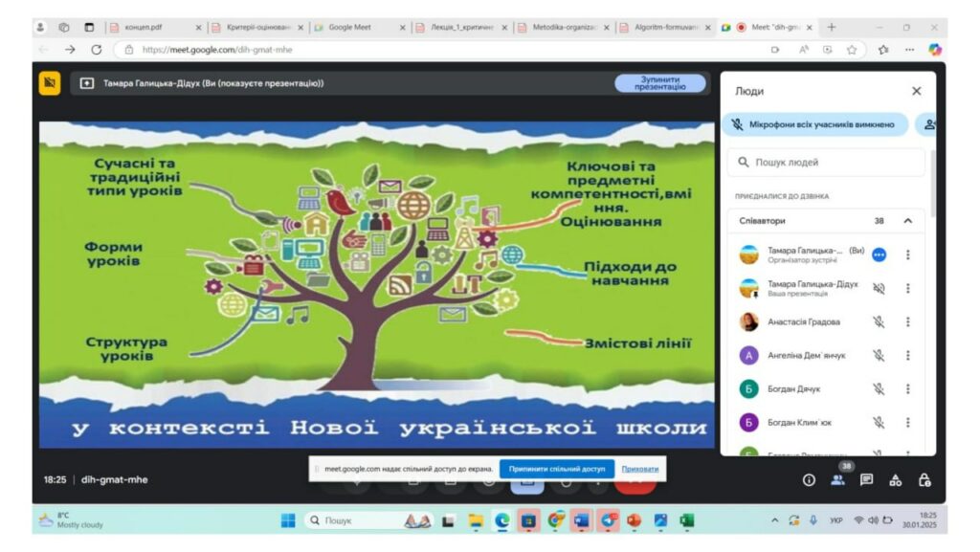The height and width of the screenshot is (552, 980).
Task: Toggle microphone for Ангеліна Дем'янчук
Action: tap(879, 355)
